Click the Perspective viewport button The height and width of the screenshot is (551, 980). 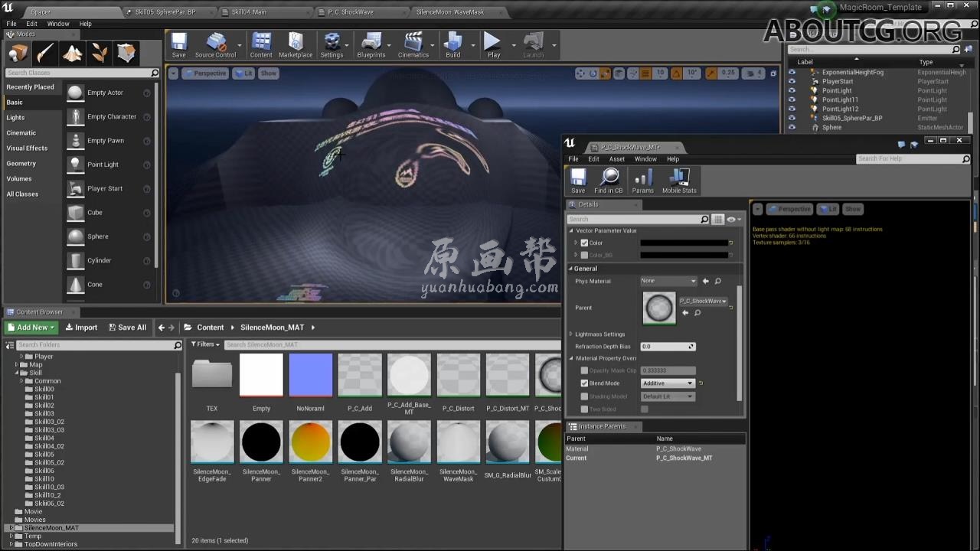205,73
